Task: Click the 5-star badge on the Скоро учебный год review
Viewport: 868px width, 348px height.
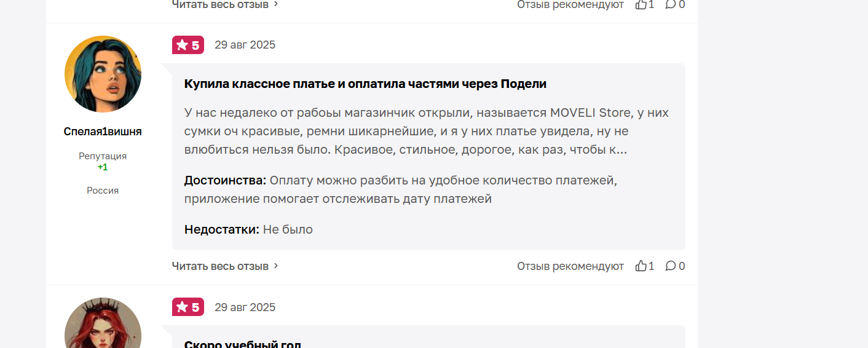Action: coord(188,307)
